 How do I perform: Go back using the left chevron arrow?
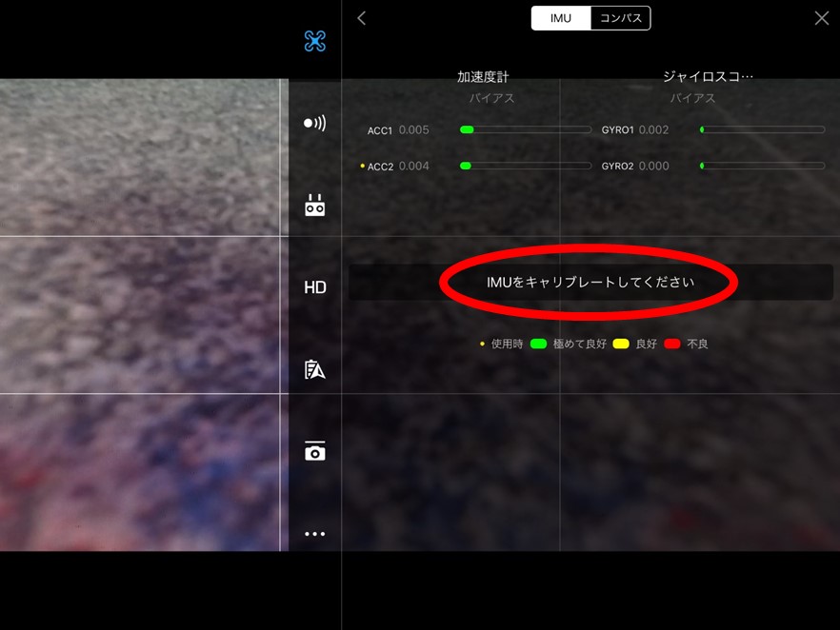click(x=362, y=18)
